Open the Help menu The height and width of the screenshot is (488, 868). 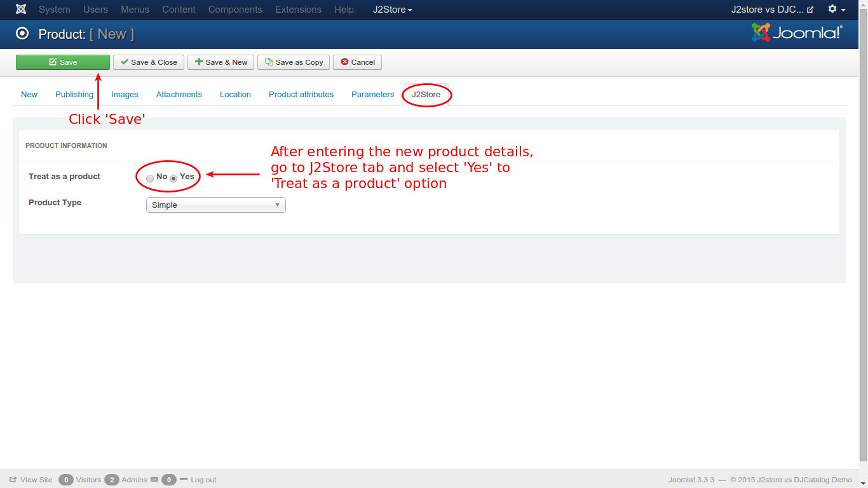click(x=344, y=10)
